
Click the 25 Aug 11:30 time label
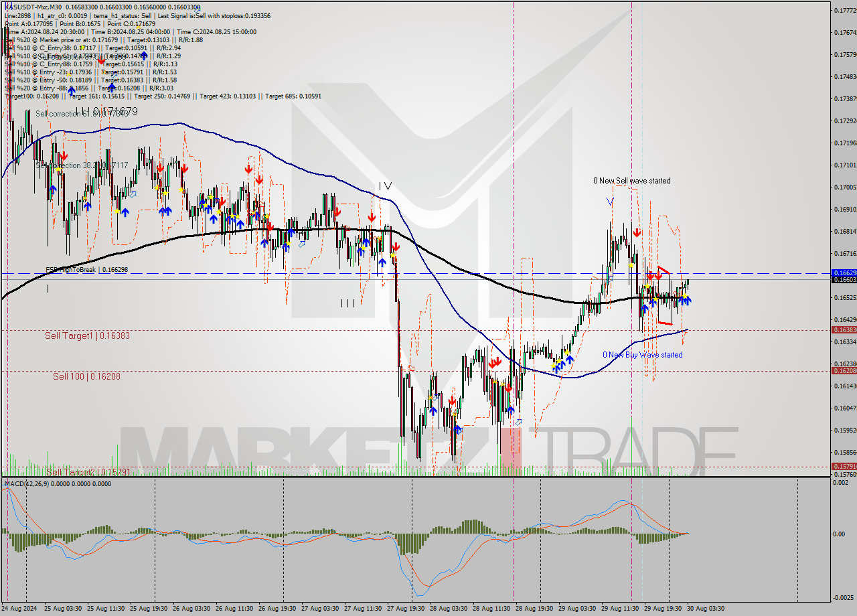tap(105, 609)
